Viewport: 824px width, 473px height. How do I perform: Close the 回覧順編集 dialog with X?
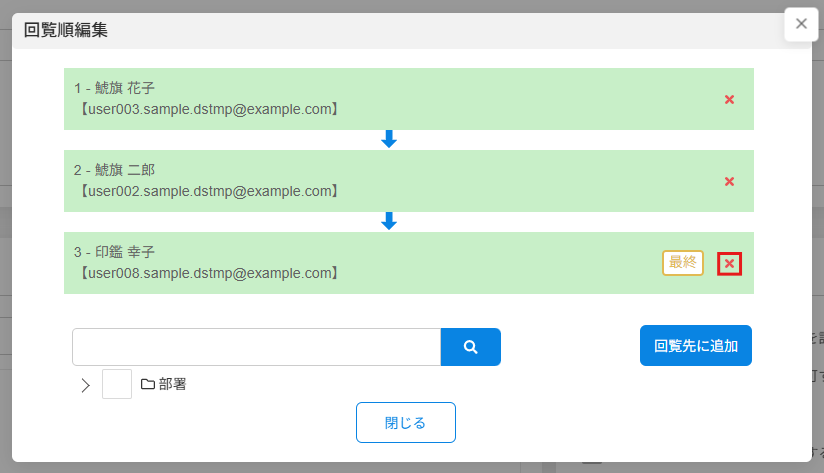tap(801, 24)
